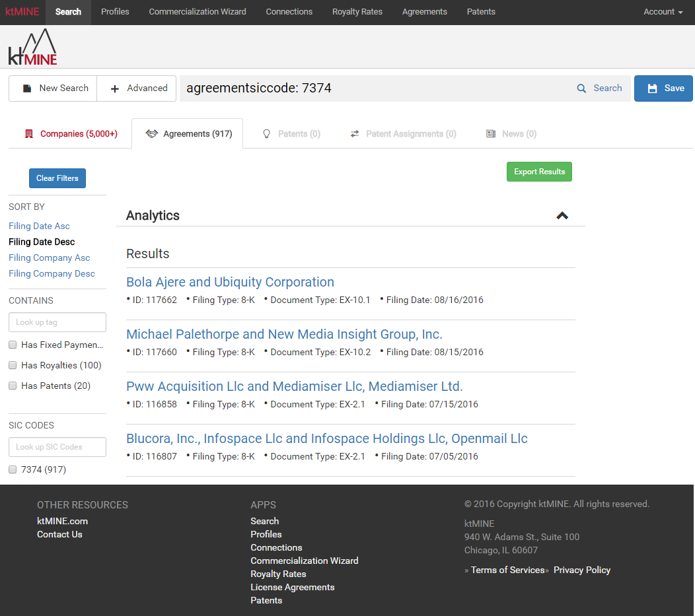This screenshot has width=695, height=616.
Task: Check the Has Royalties (100) filter
Action: pos(13,365)
